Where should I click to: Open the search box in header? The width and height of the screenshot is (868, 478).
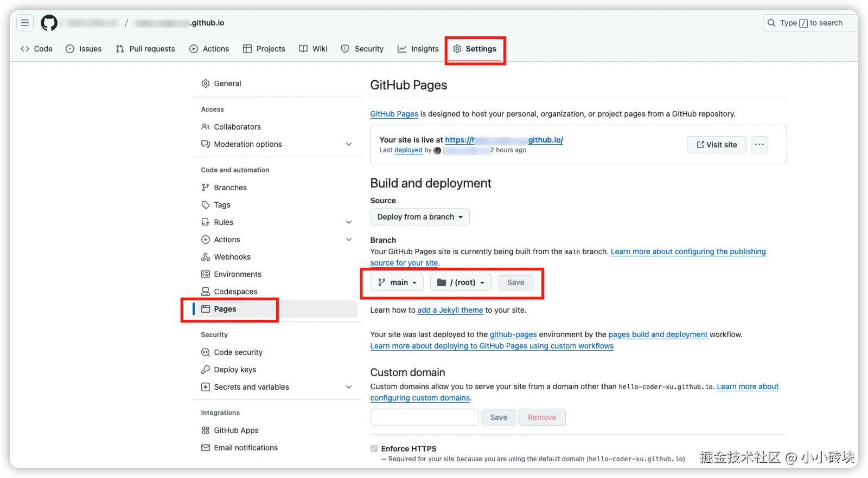[810, 23]
